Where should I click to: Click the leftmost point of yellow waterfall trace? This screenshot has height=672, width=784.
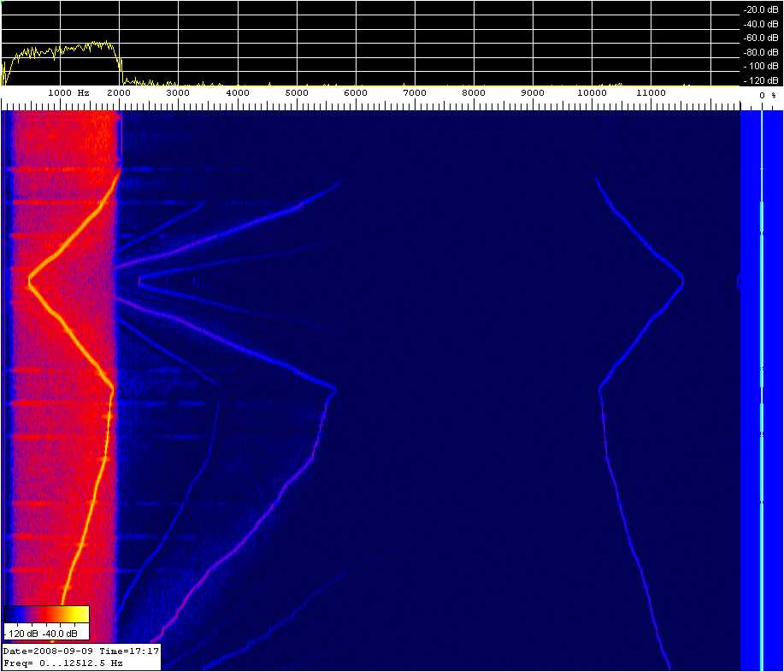point(30,279)
